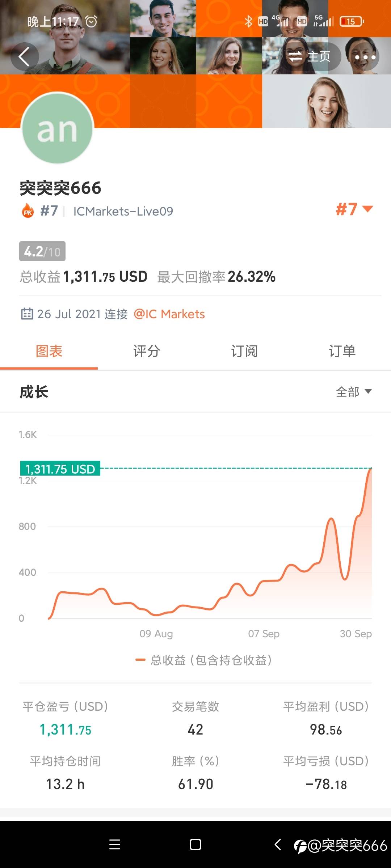391x868 pixels.
Task: Open the three-dots more options menu
Action: (x=365, y=57)
